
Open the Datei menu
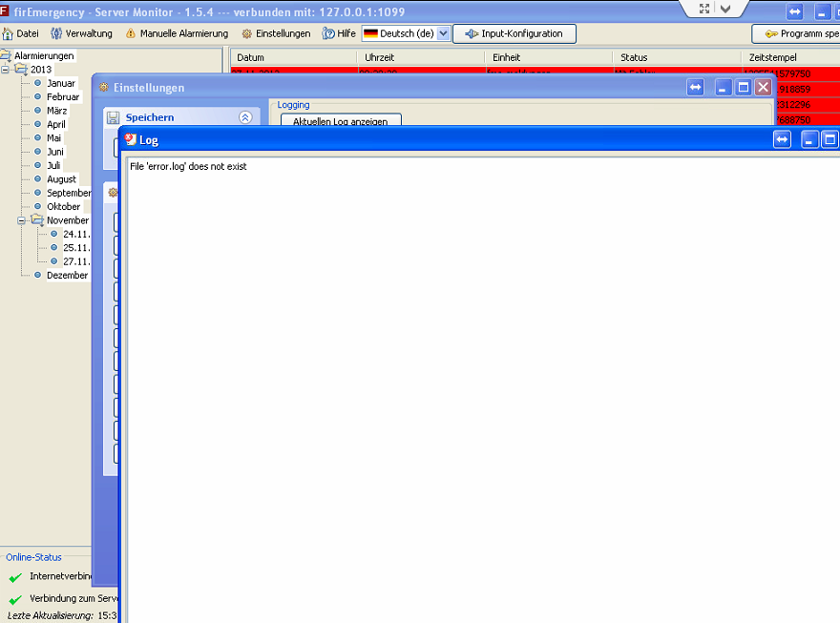click(21, 33)
